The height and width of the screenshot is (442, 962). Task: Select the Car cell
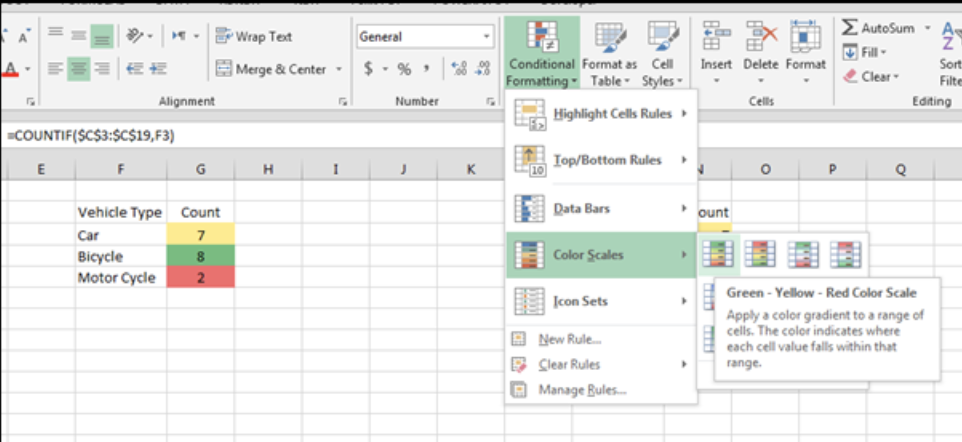tap(121, 235)
